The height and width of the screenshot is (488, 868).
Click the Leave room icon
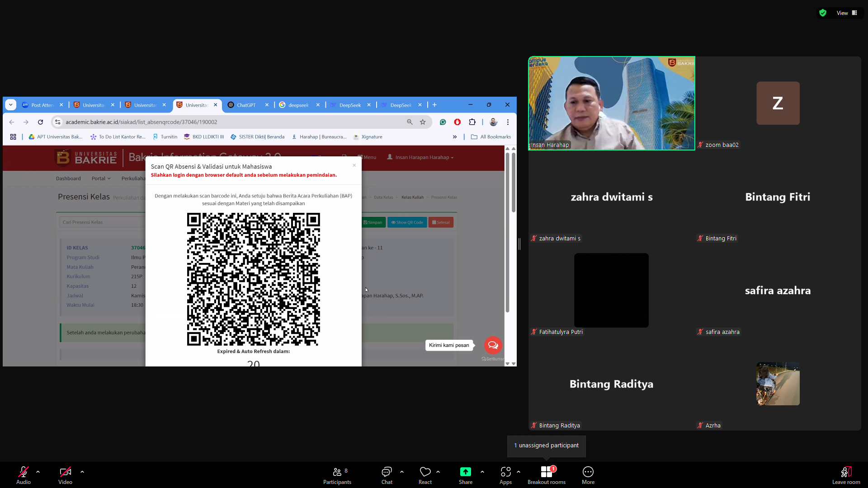point(846,472)
